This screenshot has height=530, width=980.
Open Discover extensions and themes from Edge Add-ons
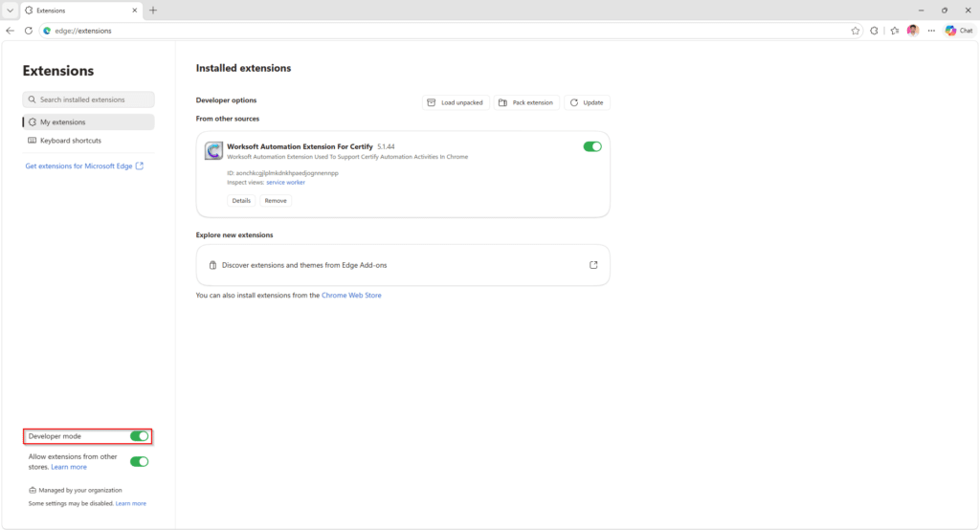[403, 265]
